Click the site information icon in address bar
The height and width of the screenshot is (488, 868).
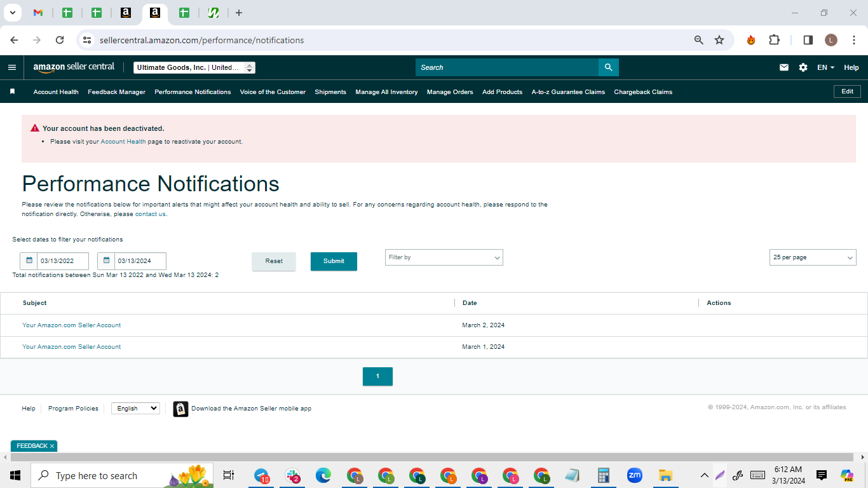point(87,40)
